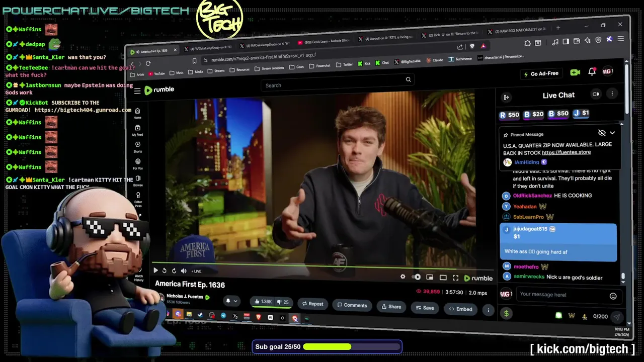Open Browse in Rumble sidebar
The image size is (644, 362).
tap(138, 181)
